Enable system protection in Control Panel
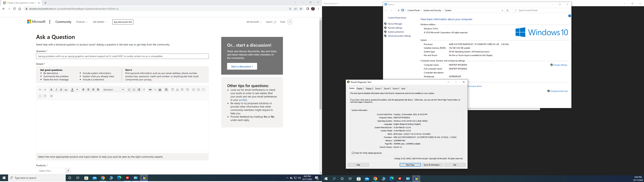Image resolution: width=644 pixels, height=182 pixels. [395, 32]
